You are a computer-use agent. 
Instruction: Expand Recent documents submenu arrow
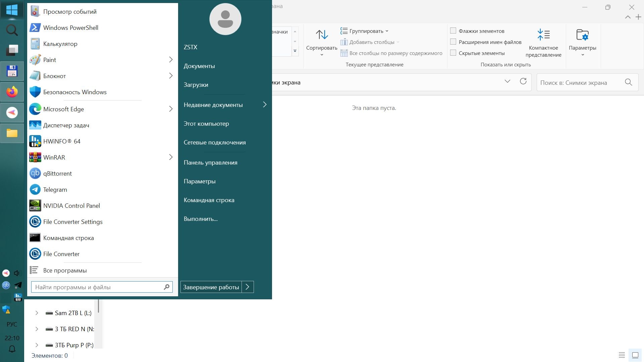coord(265,105)
